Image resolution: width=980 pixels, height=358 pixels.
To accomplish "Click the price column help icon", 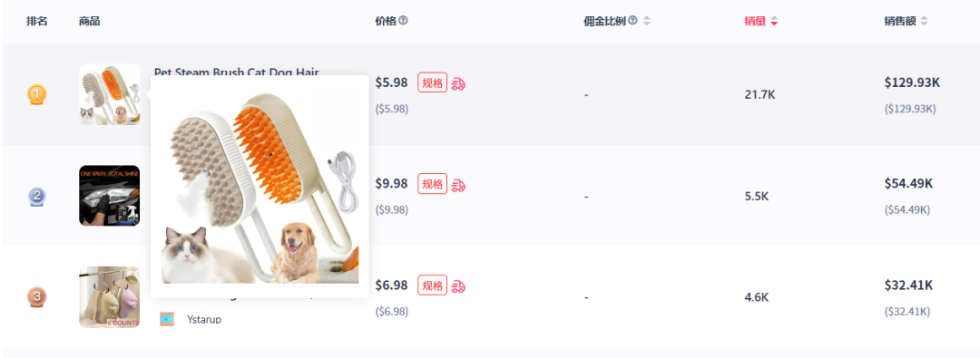I will pos(403,21).
